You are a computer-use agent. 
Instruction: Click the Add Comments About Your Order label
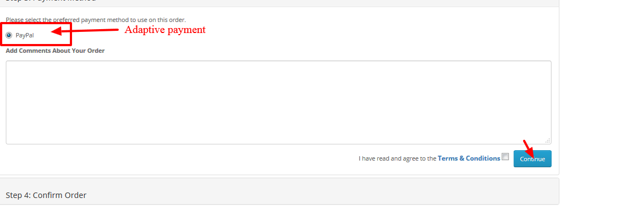(55, 51)
